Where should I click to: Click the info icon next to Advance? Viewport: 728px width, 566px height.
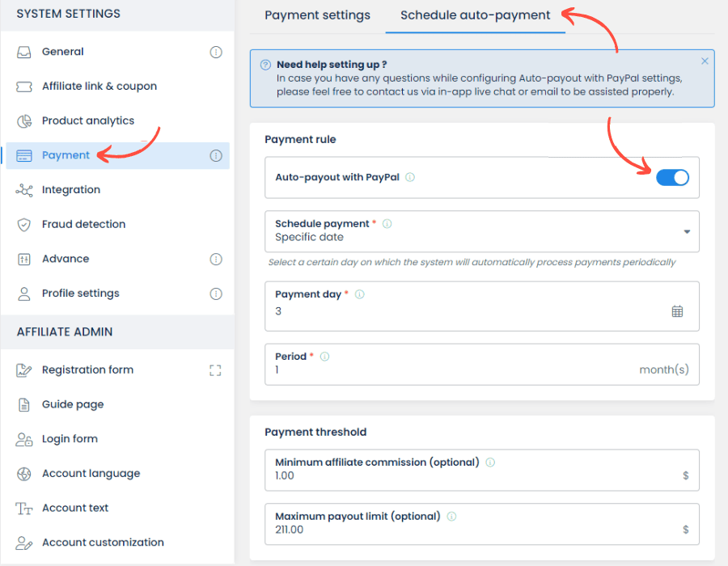point(216,260)
